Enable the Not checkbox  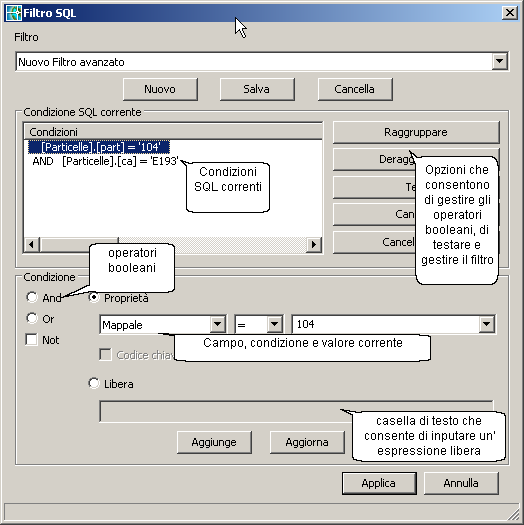coord(31,340)
